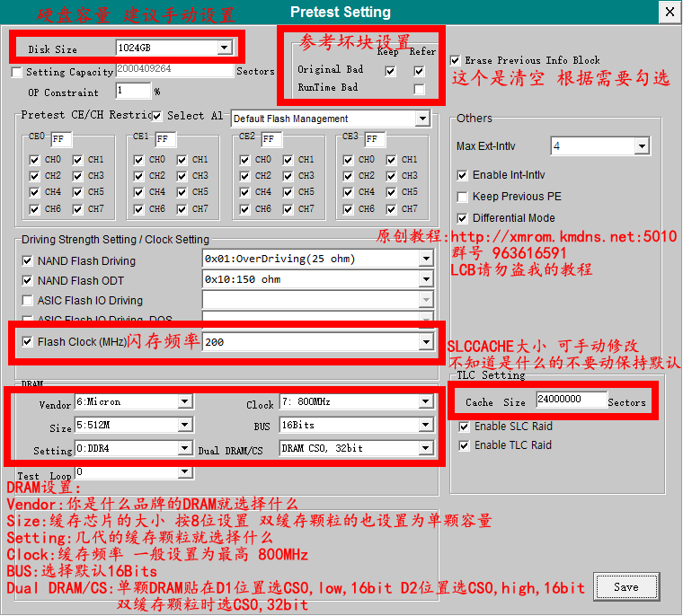Disable the Enable Int-Intlv checkbox
This screenshot has width=683, height=616.
(x=463, y=175)
